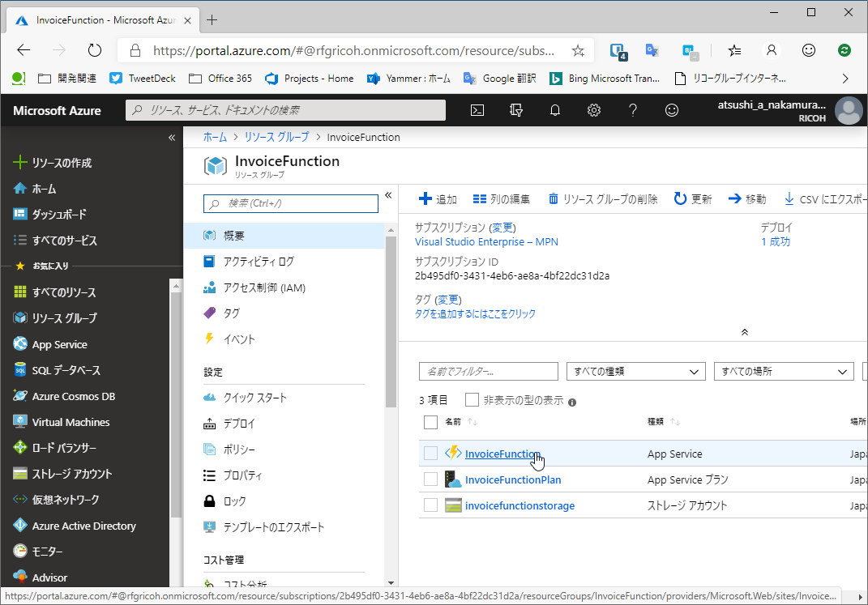This screenshot has width=868, height=605.
Task: Open Directory and subscription filter icon
Action: (516, 110)
